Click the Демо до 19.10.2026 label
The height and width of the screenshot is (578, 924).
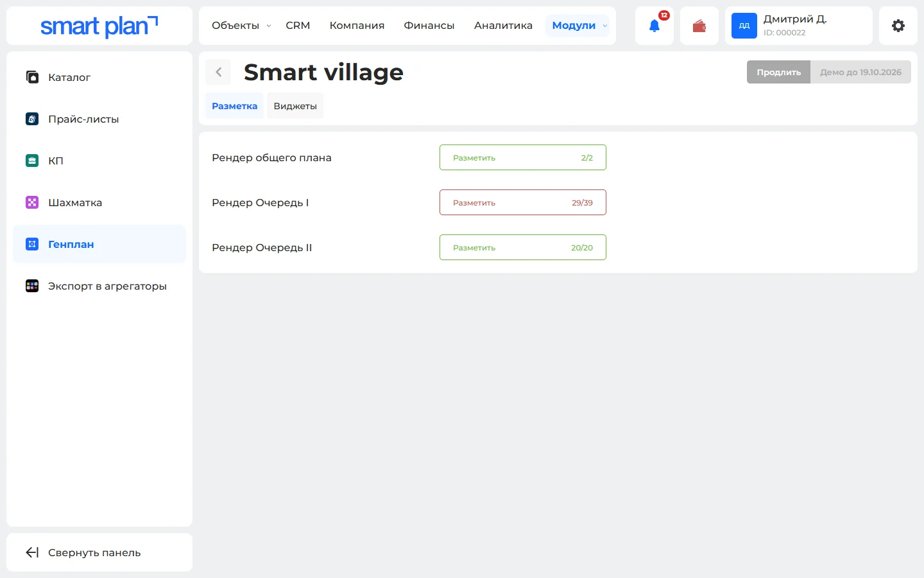(860, 72)
